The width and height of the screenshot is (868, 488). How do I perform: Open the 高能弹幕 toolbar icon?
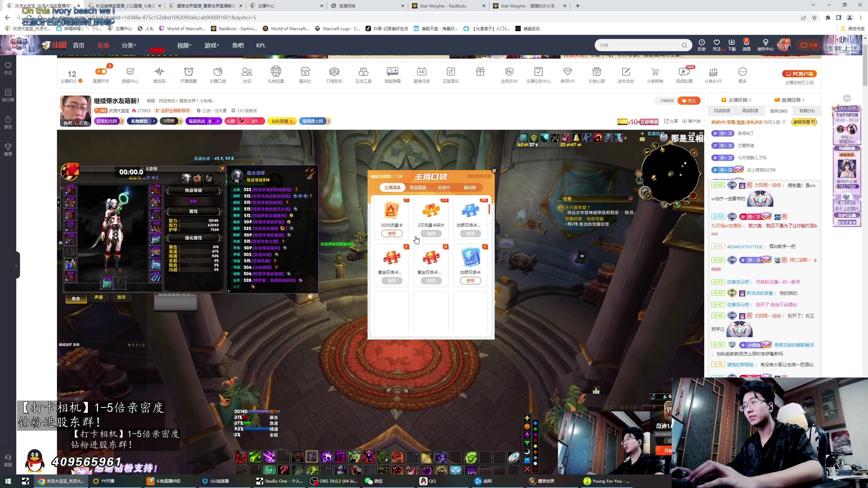(x=392, y=75)
